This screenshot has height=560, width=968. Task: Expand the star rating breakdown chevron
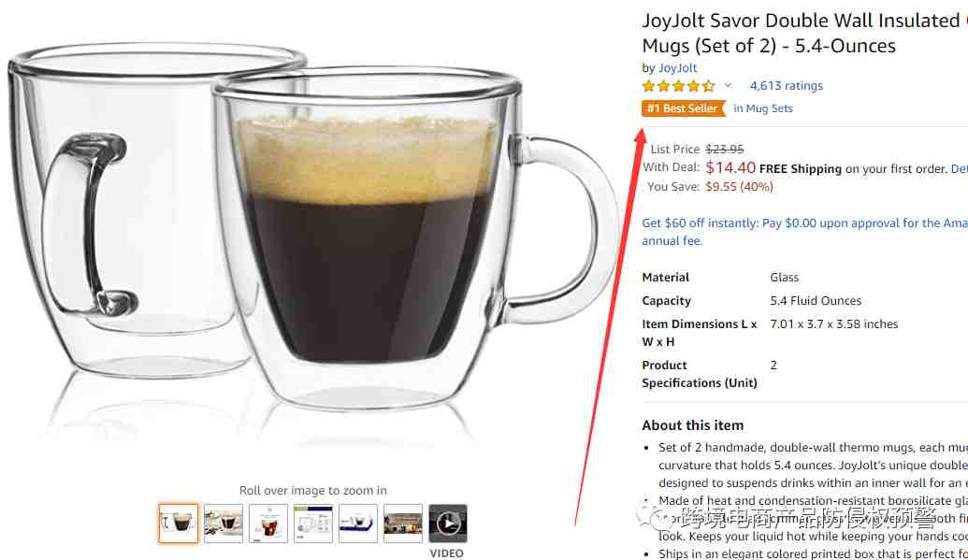728,85
